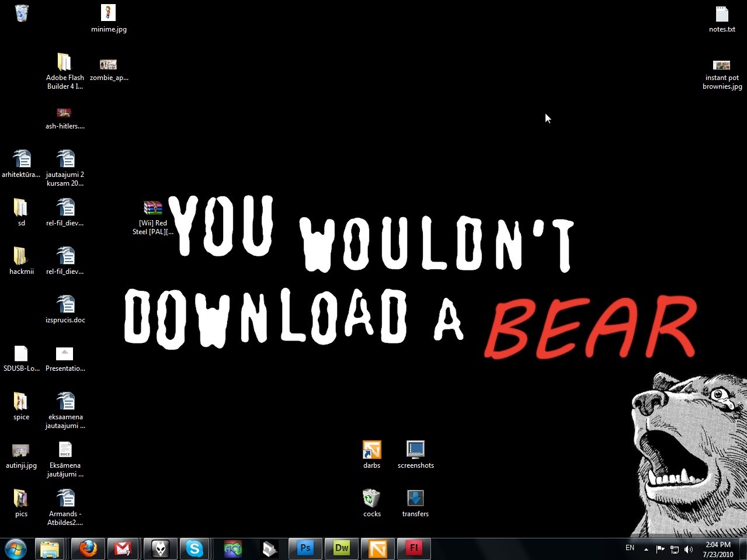Launch Adobe Flash from the taskbar

click(x=414, y=549)
